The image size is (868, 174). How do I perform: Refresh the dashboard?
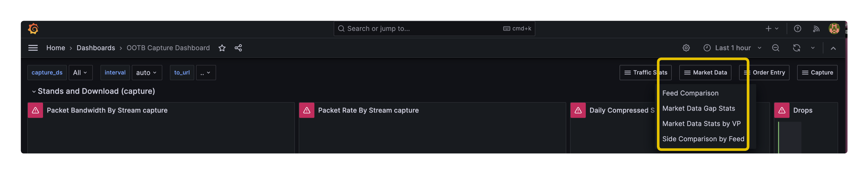click(x=796, y=48)
